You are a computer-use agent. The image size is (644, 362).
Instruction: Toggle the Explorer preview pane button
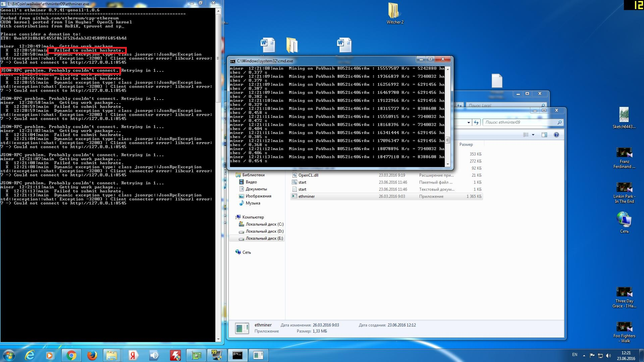[544, 135]
